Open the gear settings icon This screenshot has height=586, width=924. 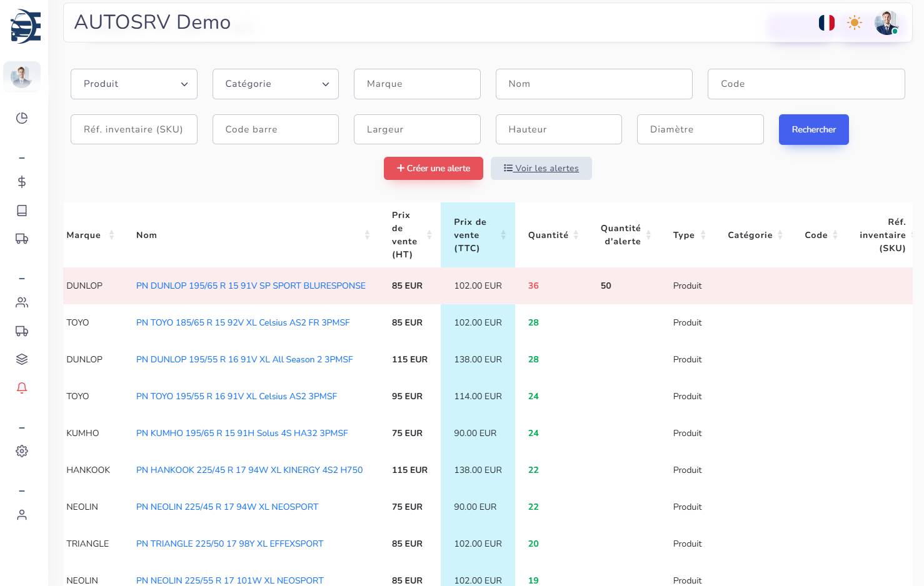[x=22, y=451]
